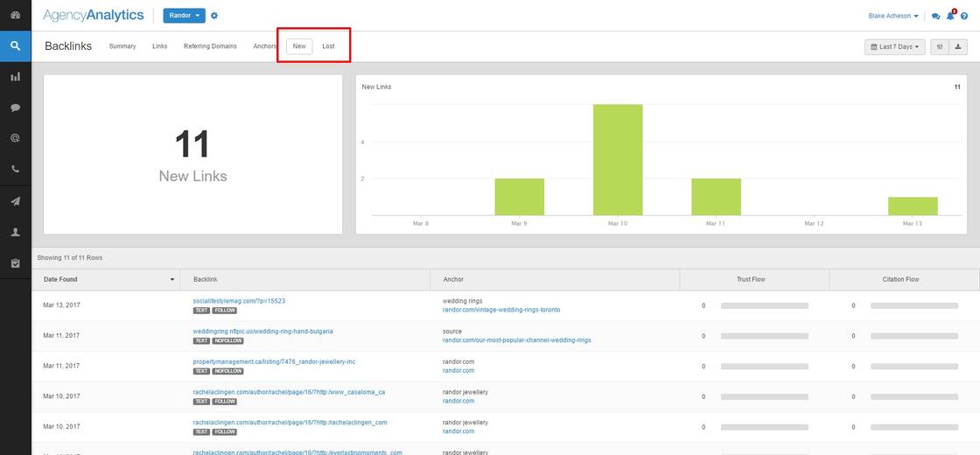Click the Anchor column header

[x=555, y=279]
